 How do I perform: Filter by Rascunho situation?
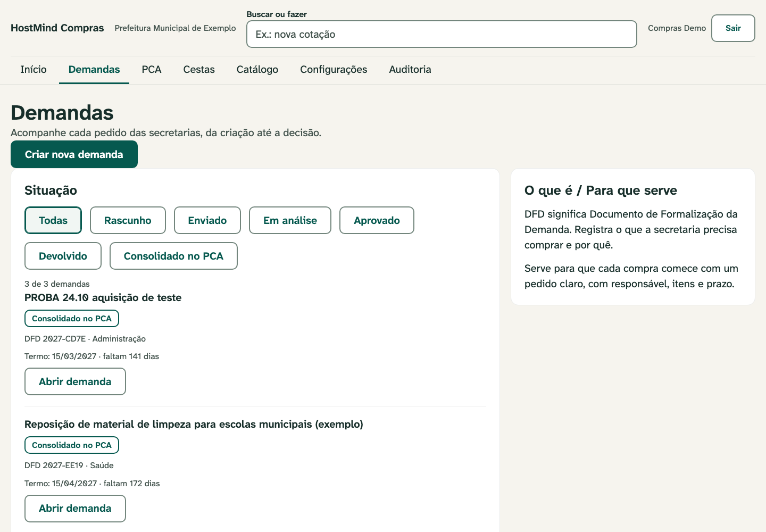point(128,220)
